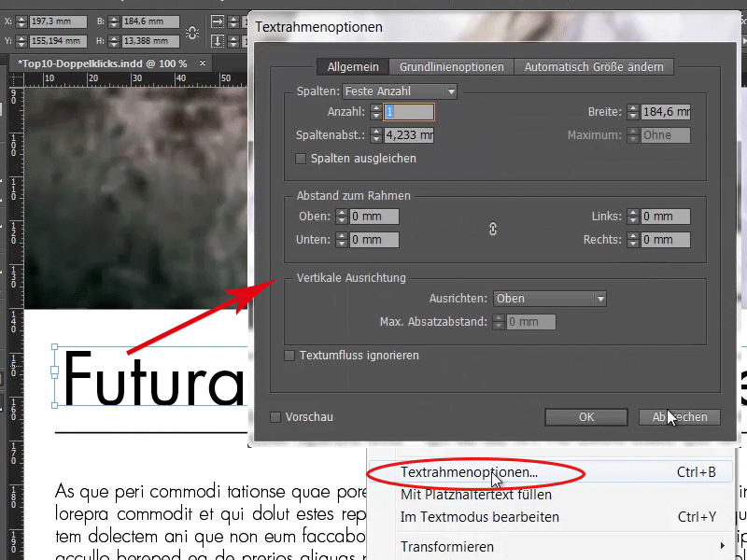Click the X position stepper in control bar

21,21
